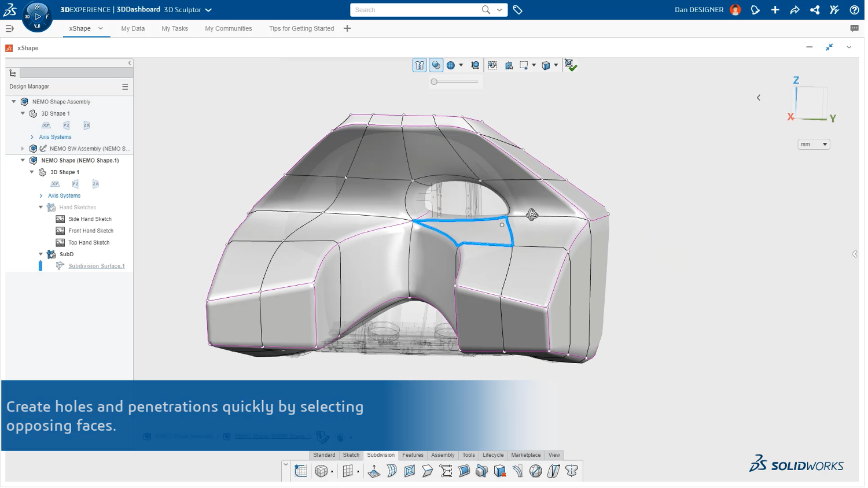Click the transparency slider handle

click(434, 82)
